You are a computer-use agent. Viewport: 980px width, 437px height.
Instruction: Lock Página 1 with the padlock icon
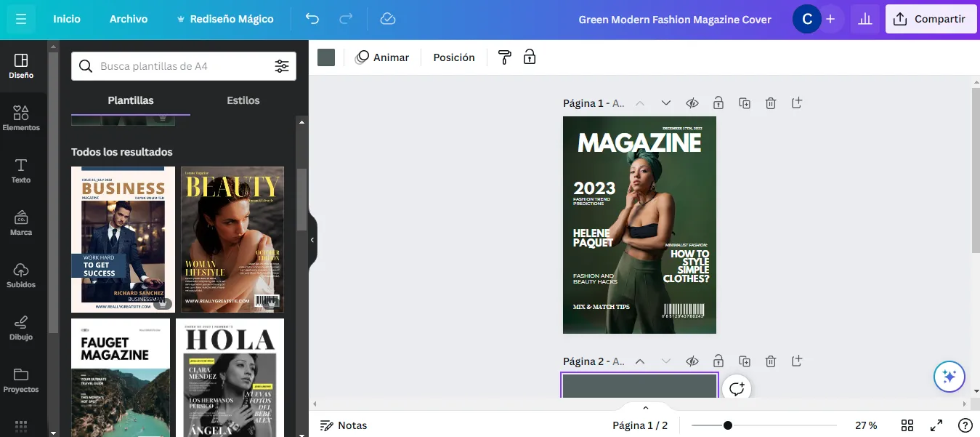click(718, 103)
